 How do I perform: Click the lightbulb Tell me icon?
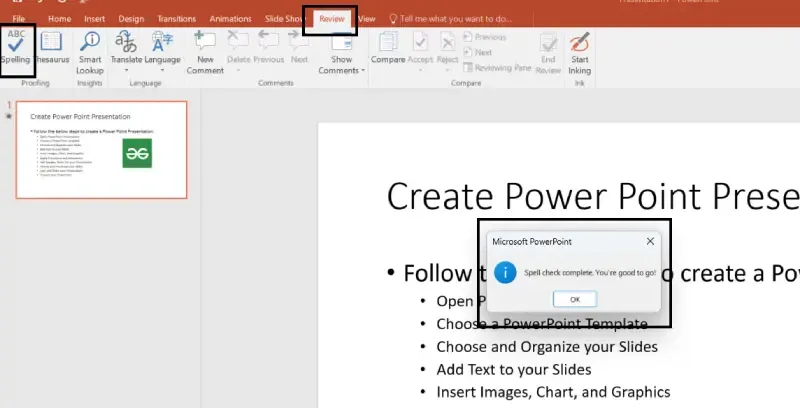coord(393,19)
